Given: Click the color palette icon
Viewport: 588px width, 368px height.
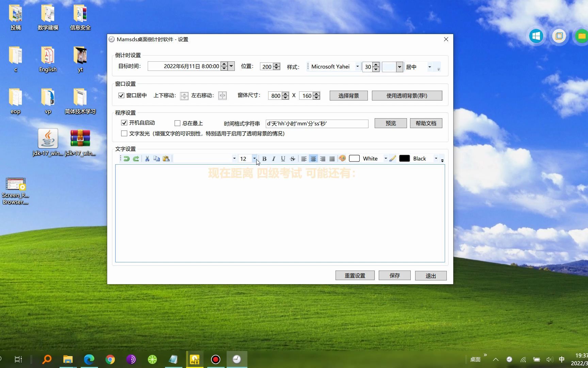Looking at the screenshot, I should [342, 158].
